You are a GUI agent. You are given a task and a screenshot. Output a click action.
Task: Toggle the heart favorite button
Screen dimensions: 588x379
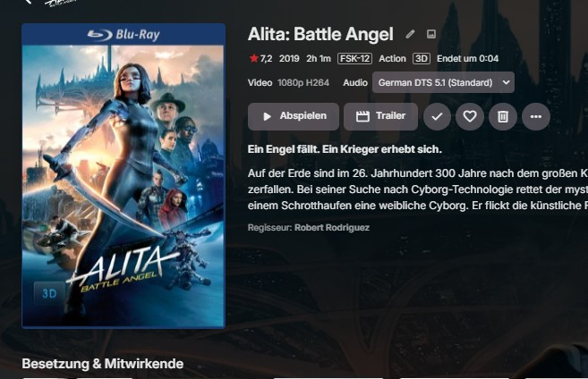pos(470,116)
